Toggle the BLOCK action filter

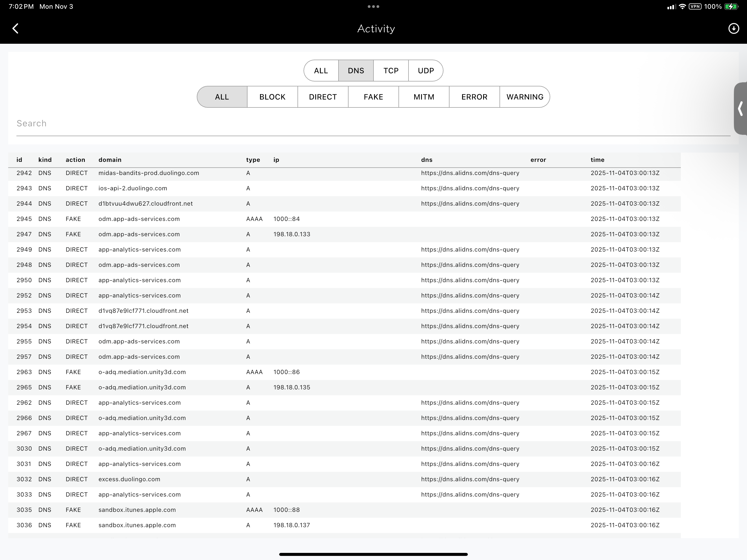point(272,97)
